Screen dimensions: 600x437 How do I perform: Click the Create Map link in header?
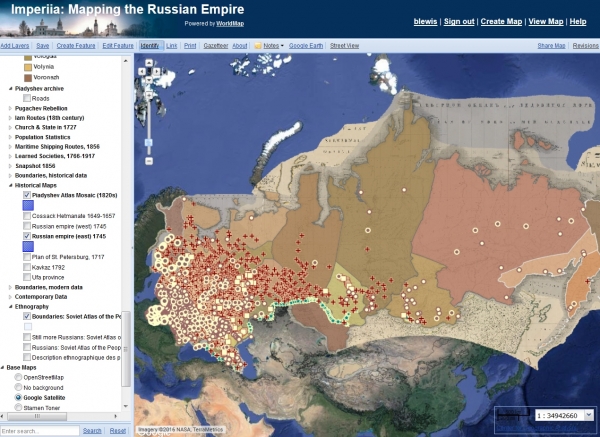(x=501, y=21)
